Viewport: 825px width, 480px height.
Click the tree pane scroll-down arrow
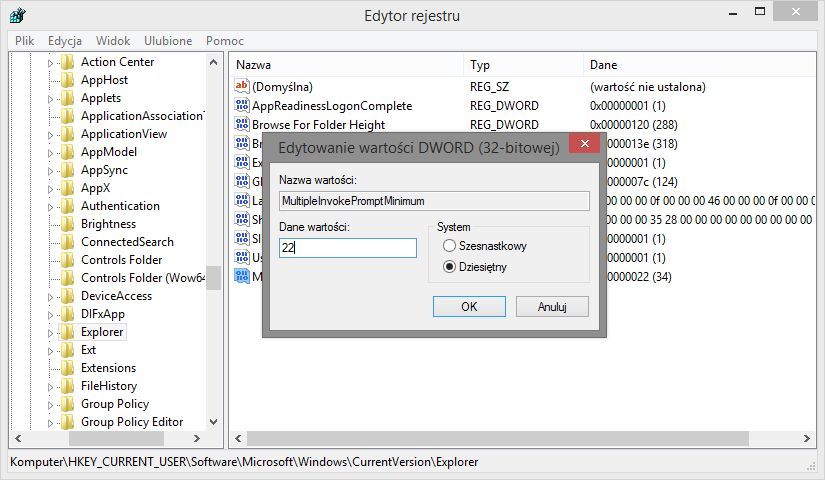[x=213, y=422]
